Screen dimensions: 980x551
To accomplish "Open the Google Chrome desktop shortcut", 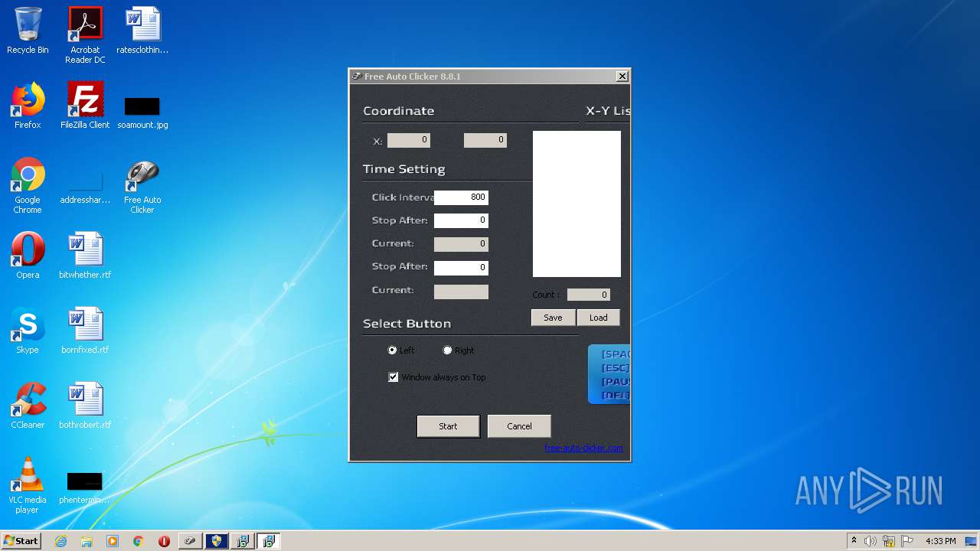I will click(28, 185).
